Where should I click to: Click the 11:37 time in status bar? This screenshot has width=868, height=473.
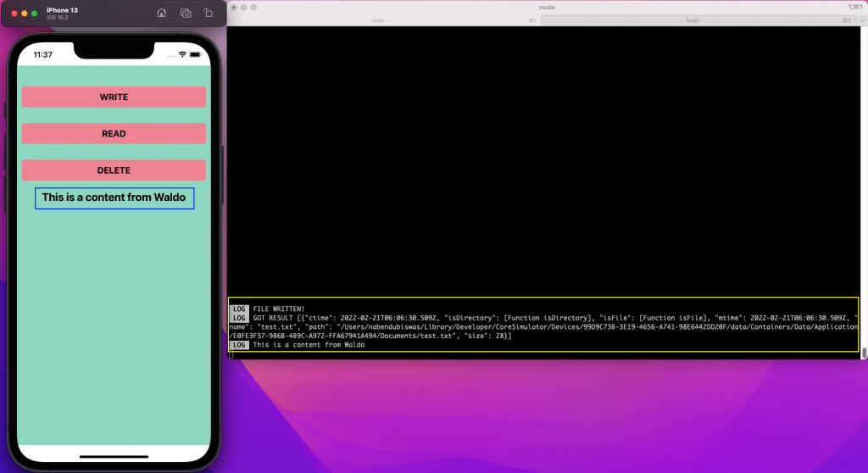point(42,54)
